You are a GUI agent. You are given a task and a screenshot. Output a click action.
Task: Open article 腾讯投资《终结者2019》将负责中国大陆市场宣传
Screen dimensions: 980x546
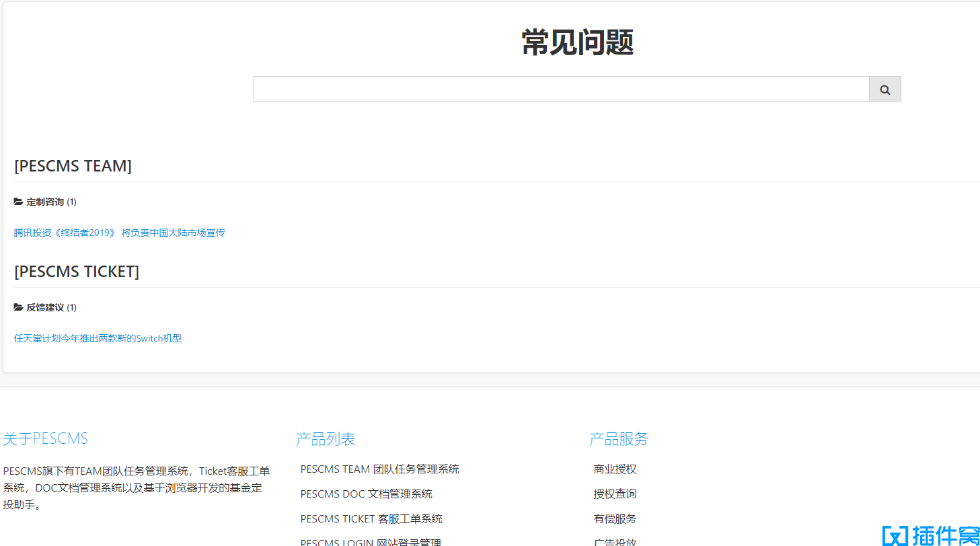click(120, 233)
